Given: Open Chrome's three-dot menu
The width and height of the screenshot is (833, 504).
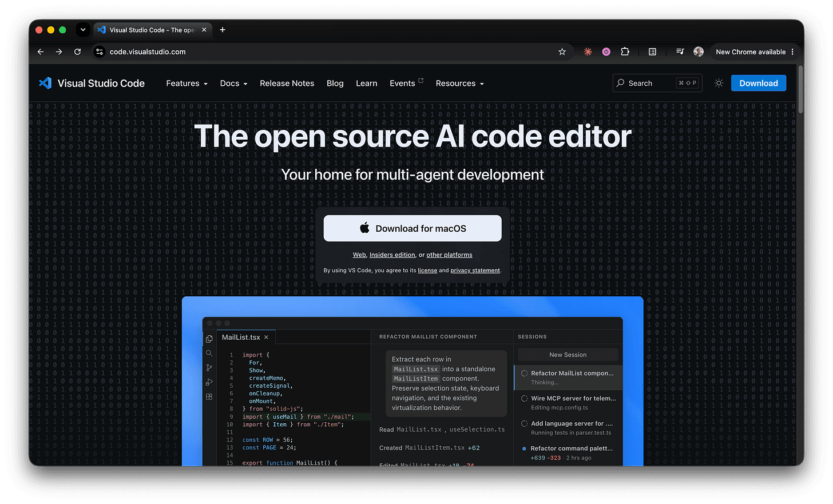Looking at the screenshot, I should 792,51.
